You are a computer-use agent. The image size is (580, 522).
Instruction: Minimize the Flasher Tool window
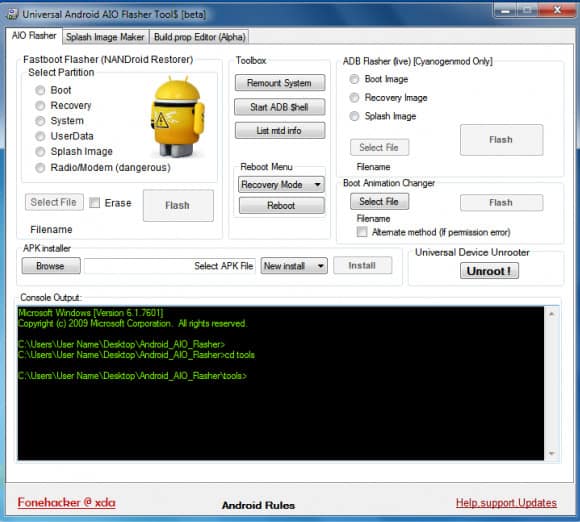505,10
